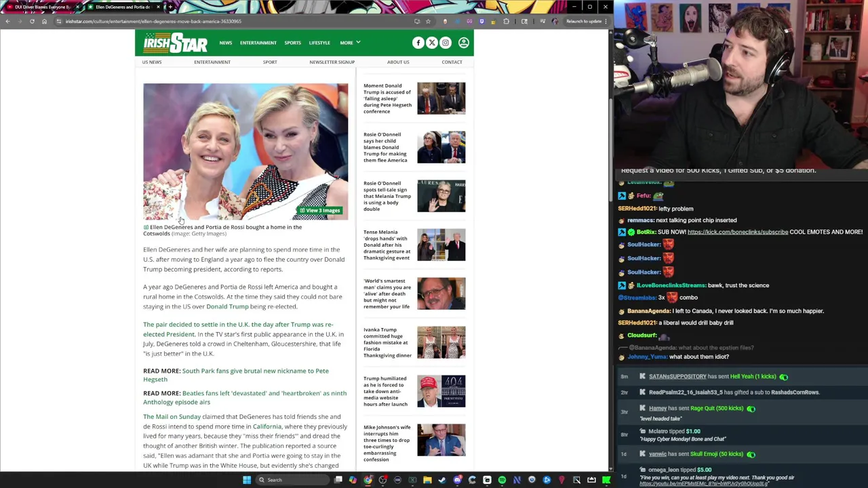Open the Lifestyle menu item
This screenshot has height=488, width=868.
tap(319, 43)
